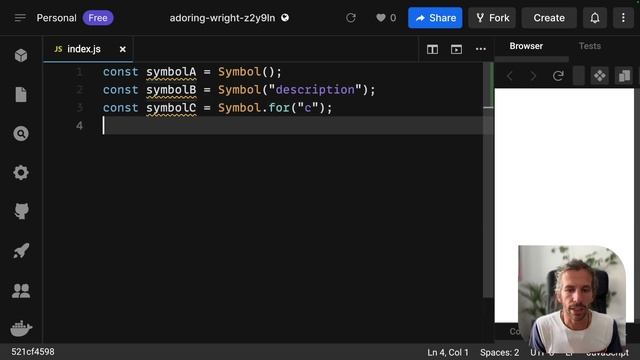640x360 pixels.
Task: Click Spaces: 2 in status bar
Action: pos(499,352)
